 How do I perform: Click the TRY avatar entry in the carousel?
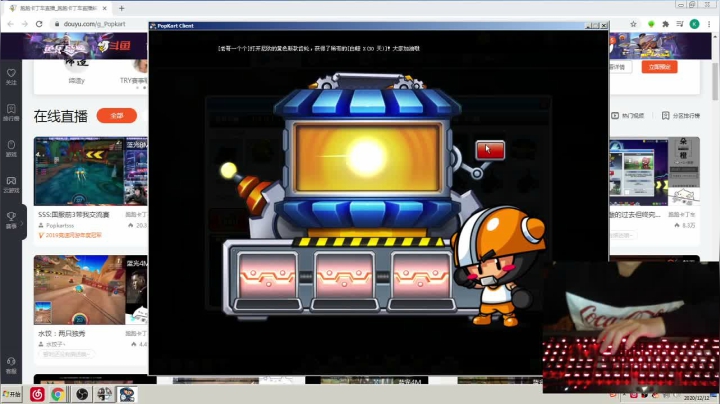(x=138, y=67)
